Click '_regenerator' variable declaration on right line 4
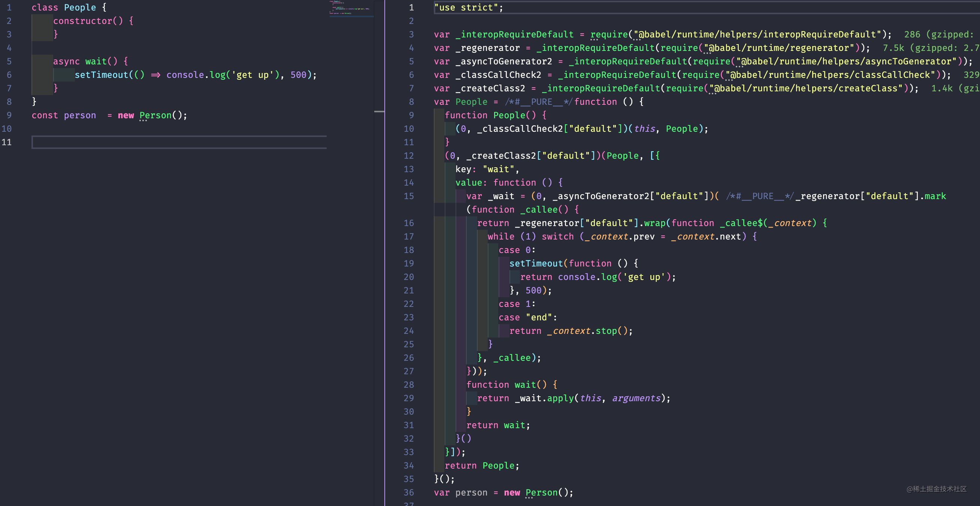The image size is (980, 506). coord(488,48)
